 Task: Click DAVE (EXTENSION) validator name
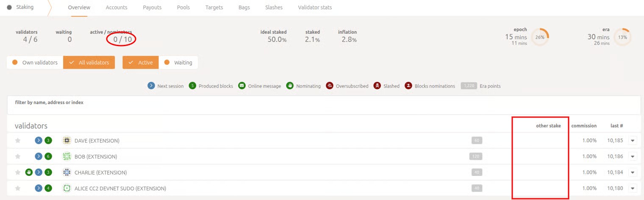click(x=97, y=141)
